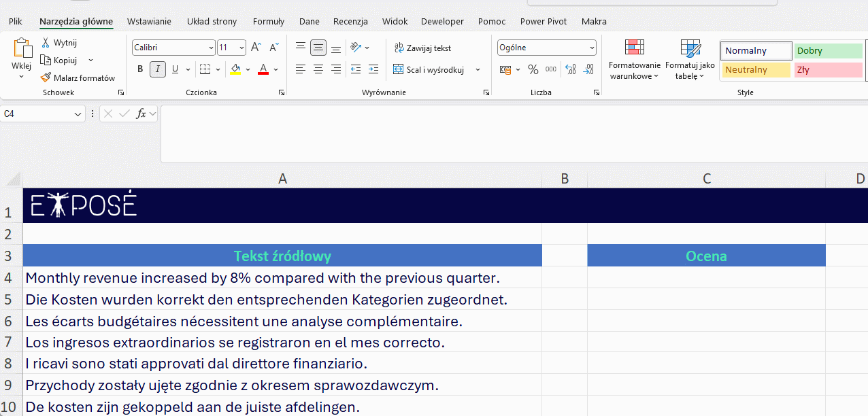The width and height of the screenshot is (868, 416).
Task: Expand the Ogólne number format dropdown
Action: 592,48
